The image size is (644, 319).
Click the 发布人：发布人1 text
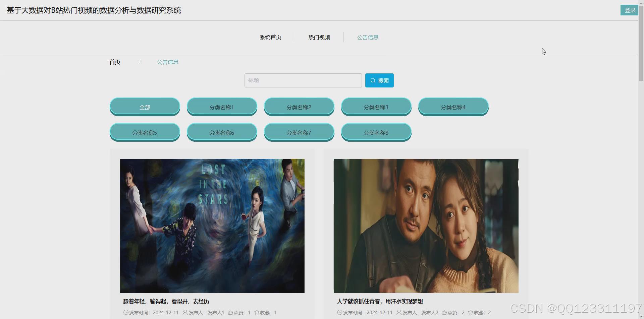point(206,312)
